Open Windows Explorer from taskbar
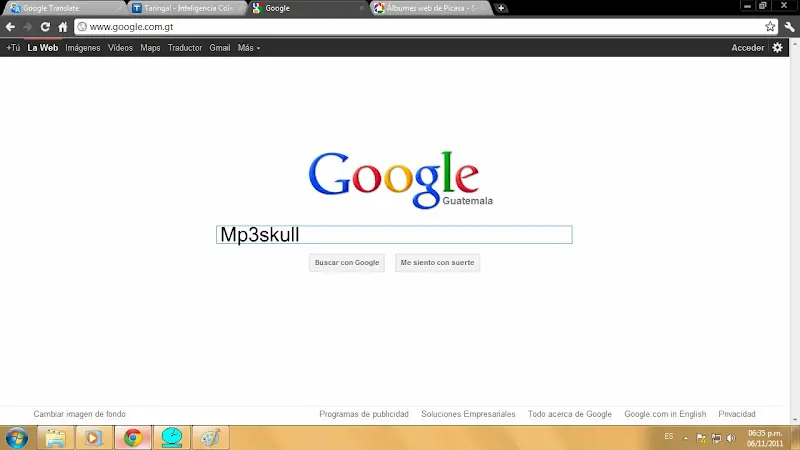 (56, 438)
